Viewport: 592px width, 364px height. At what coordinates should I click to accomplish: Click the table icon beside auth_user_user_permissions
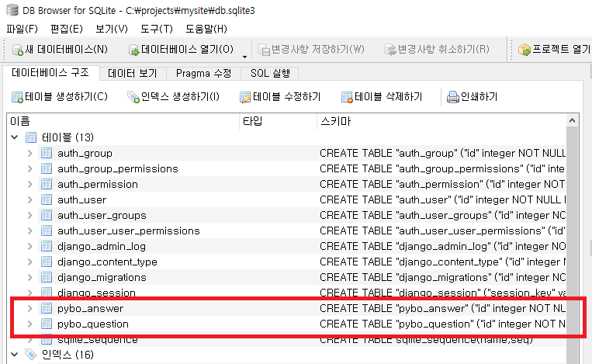coord(47,231)
